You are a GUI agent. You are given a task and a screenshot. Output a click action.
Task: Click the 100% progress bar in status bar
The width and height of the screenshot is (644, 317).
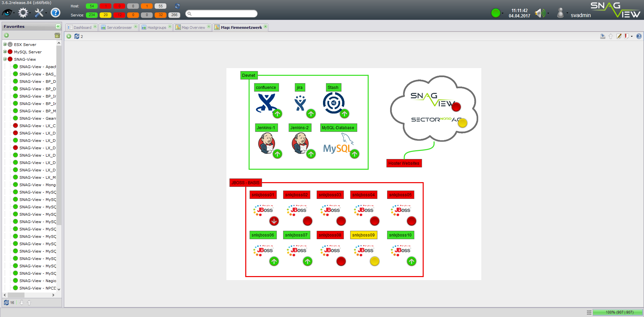tap(618, 312)
